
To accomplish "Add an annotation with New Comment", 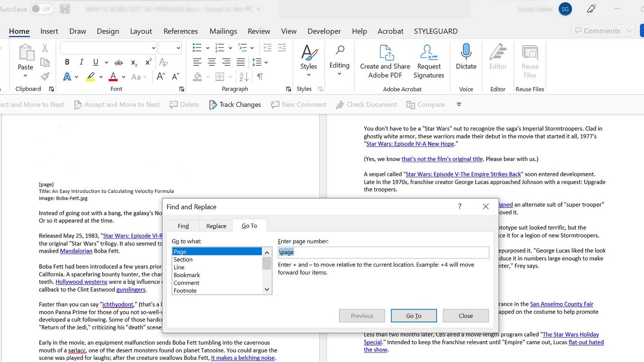I will [x=298, y=105].
